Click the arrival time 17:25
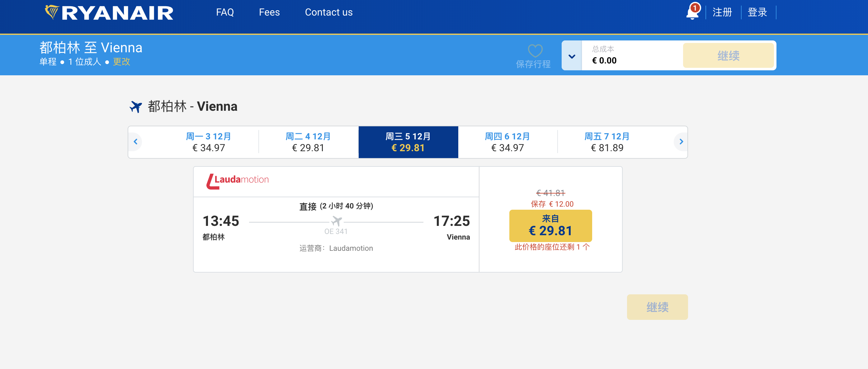The image size is (868, 369). [x=451, y=221]
